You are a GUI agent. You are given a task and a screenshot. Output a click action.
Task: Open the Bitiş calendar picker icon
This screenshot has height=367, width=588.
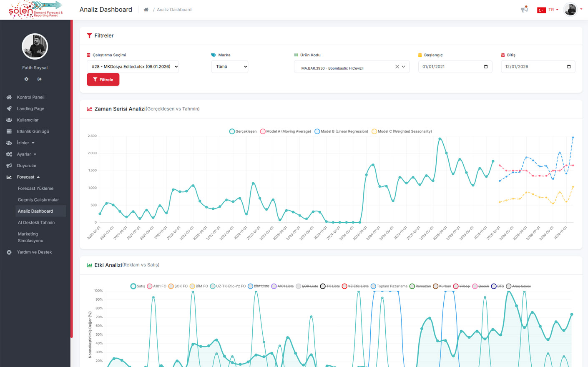coord(569,67)
